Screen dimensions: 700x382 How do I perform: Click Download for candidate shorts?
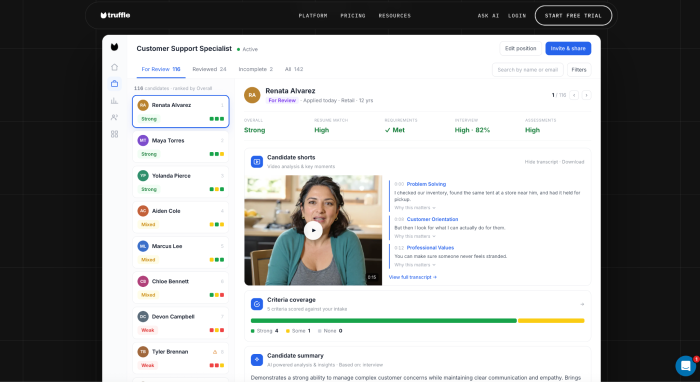coord(573,162)
